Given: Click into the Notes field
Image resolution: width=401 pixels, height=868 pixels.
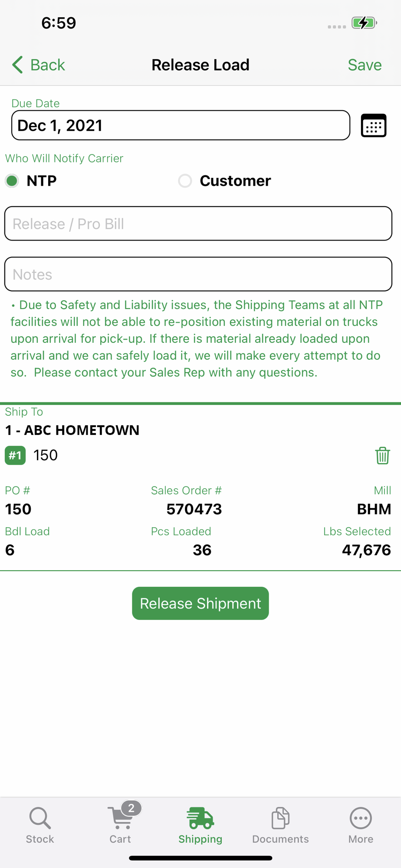Looking at the screenshot, I should pyautogui.click(x=198, y=274).
